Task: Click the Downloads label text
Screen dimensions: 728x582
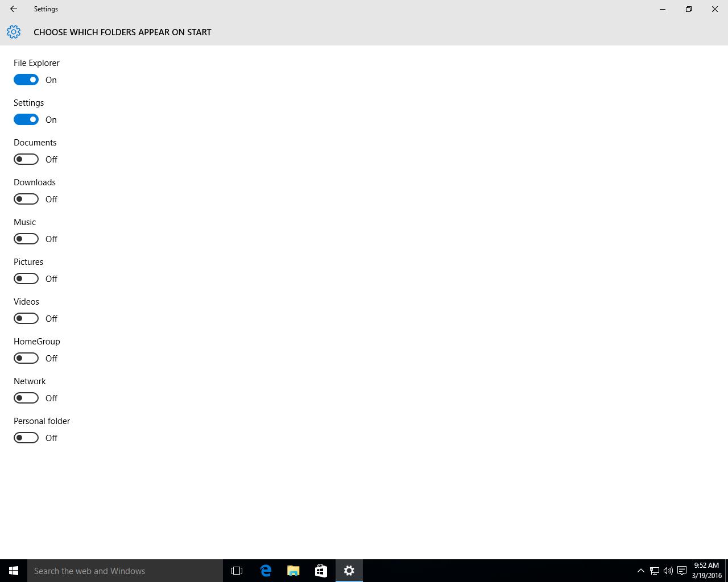Action: tap(35, 182)
